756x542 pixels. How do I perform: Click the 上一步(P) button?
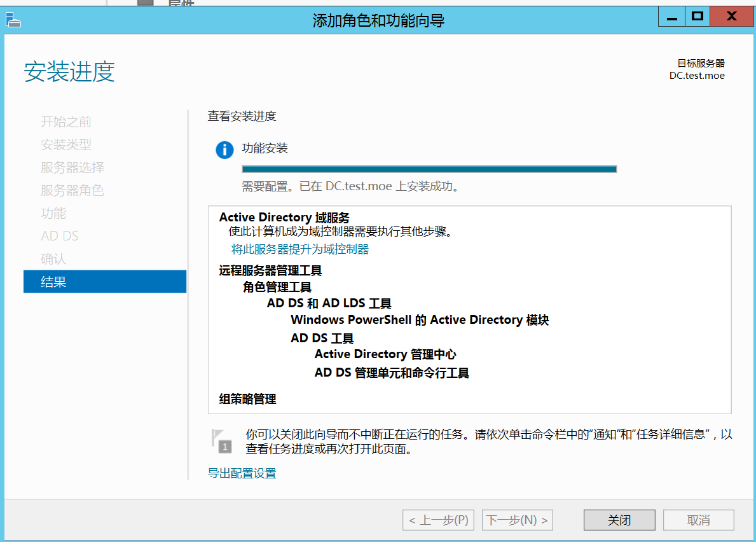pos(439,520)
